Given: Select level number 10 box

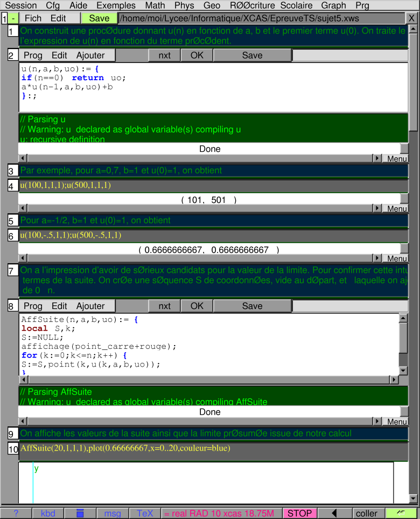Looking at the screenshot, I should pyautogui.click(x=13, y=449).
